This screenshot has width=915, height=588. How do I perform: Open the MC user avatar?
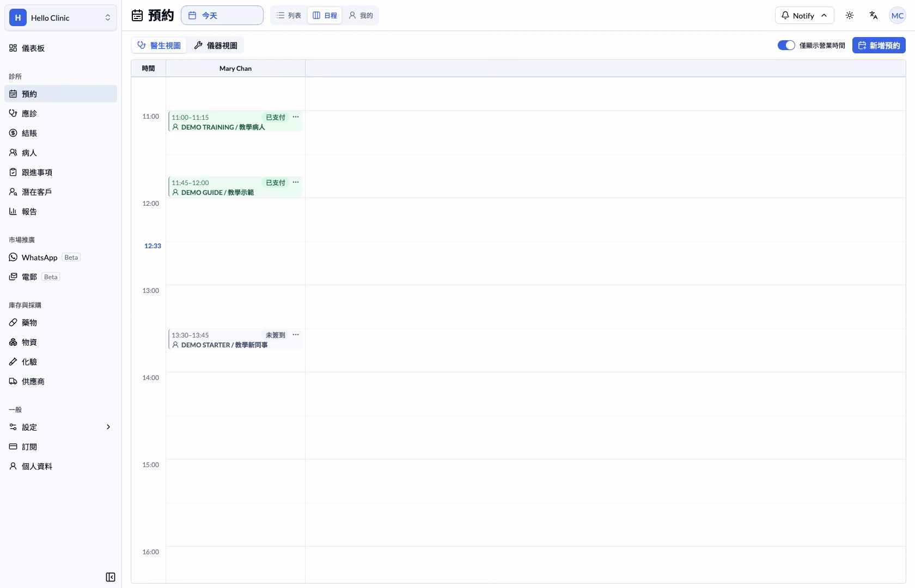tap(898, 15)
